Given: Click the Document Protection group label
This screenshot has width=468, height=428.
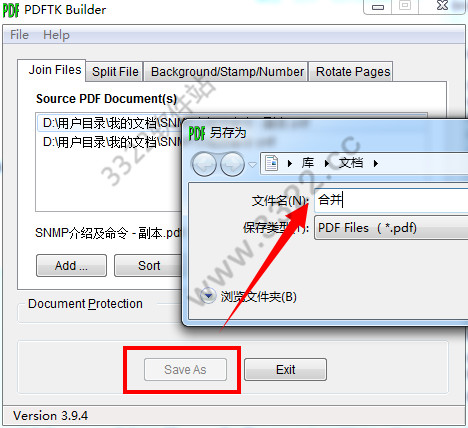Looking at the screenshot, I should pos(85,304).
